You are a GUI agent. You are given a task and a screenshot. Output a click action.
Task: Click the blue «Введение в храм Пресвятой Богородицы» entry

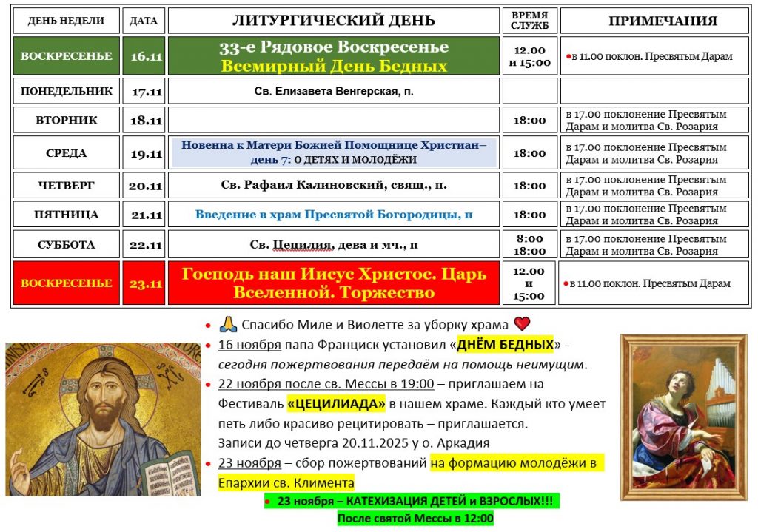[334, 215]
